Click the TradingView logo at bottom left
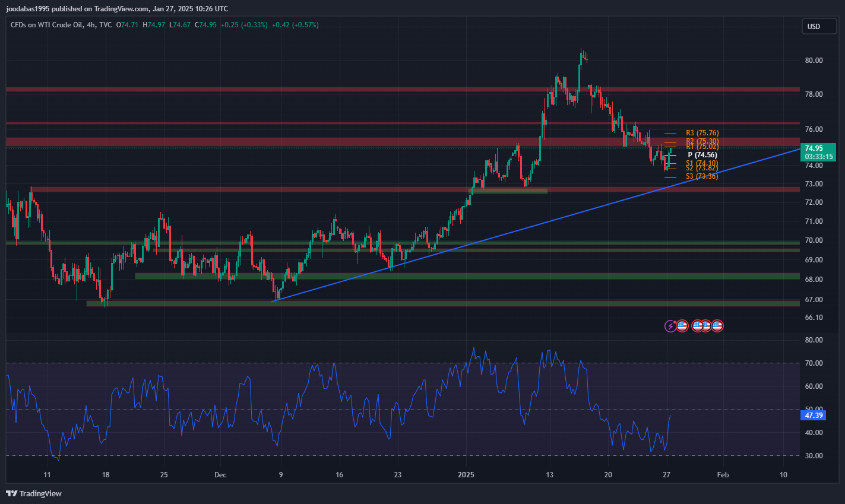The width and height of the screenshot is (845, 504). click(x=34, y=493)
